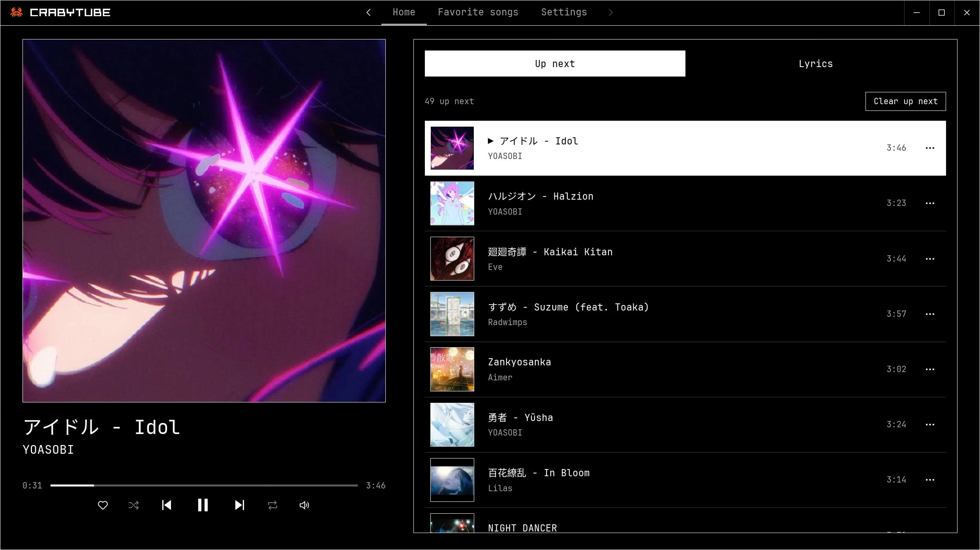The height and width of the screenshot is (550, 980).
Task: Toggle repeat mode
Action: 272,505
